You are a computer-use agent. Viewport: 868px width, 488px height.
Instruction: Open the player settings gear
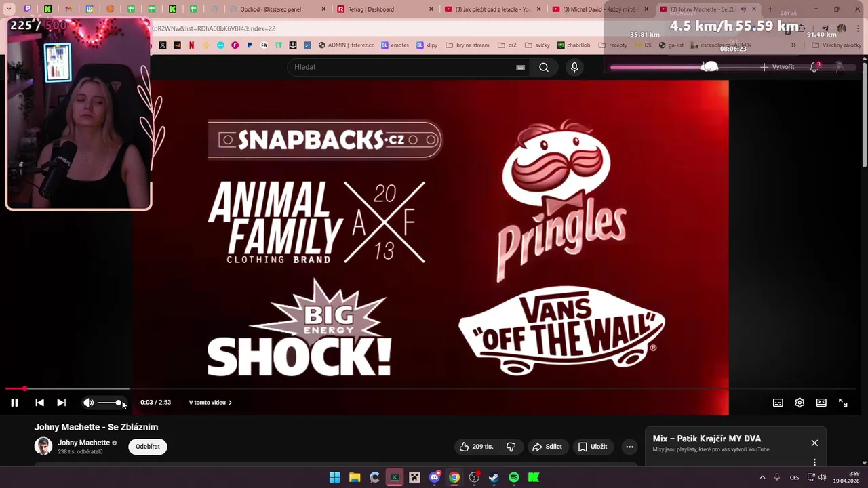pos(800,403)
